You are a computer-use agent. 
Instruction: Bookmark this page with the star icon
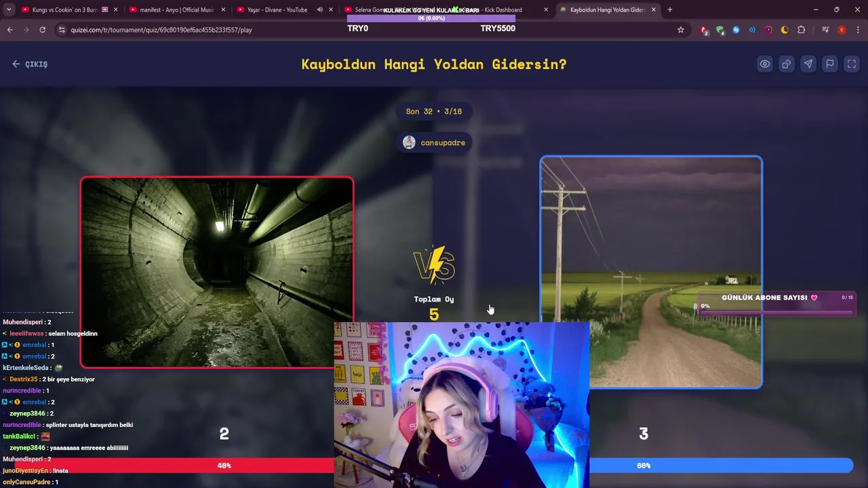[681, 30]
